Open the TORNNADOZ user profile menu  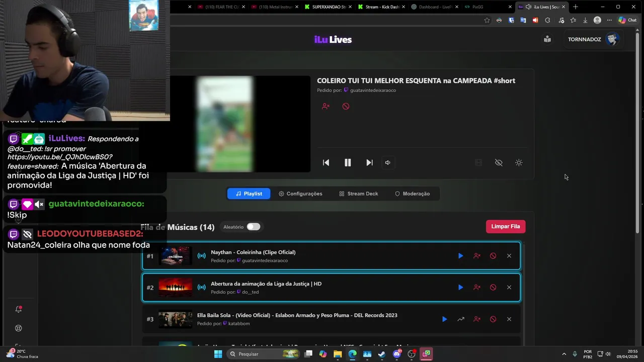[594, 39]
